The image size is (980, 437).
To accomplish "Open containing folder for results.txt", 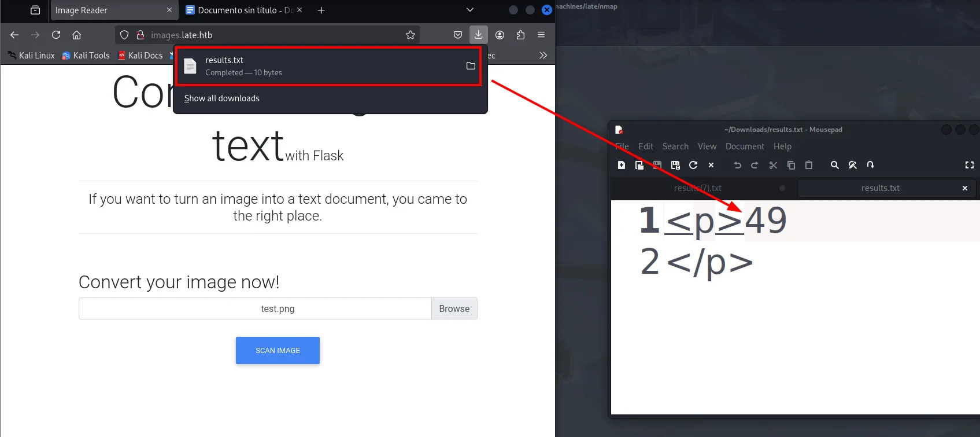I will 471,66.
